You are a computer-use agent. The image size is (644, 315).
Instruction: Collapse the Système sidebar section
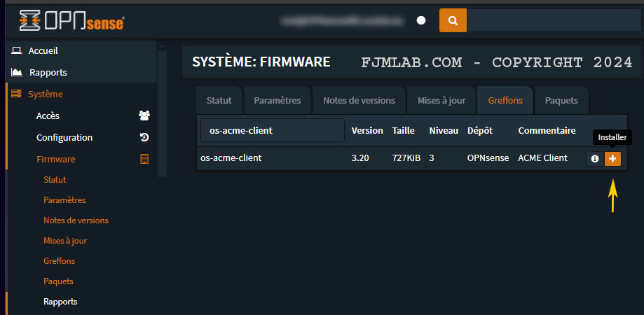[x=45, y=94]
